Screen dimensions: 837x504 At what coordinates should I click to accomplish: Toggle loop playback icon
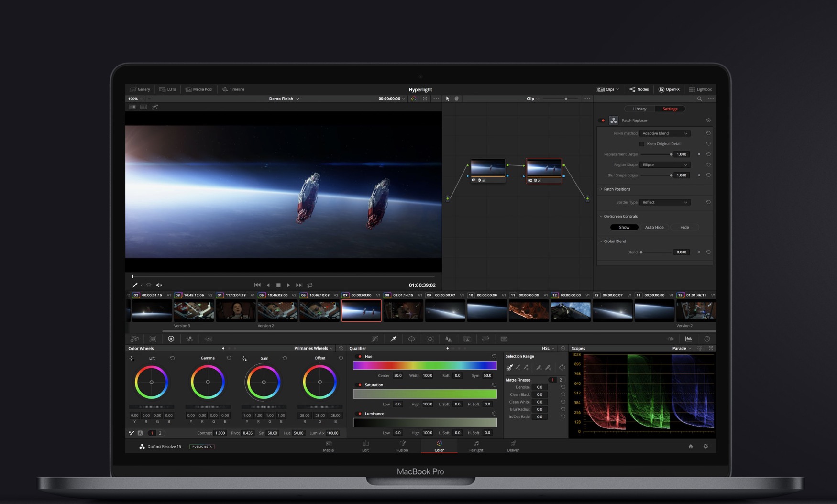[310, 285]
